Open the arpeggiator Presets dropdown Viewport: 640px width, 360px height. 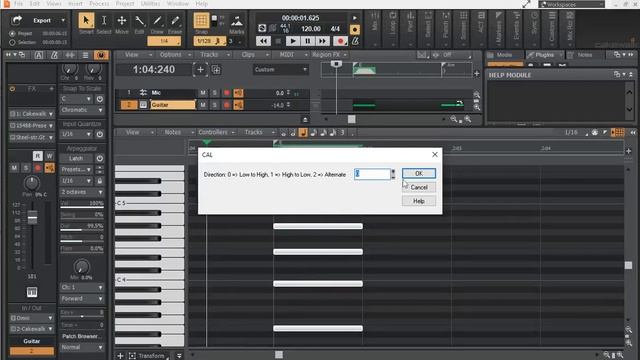(x=76, y=169)
